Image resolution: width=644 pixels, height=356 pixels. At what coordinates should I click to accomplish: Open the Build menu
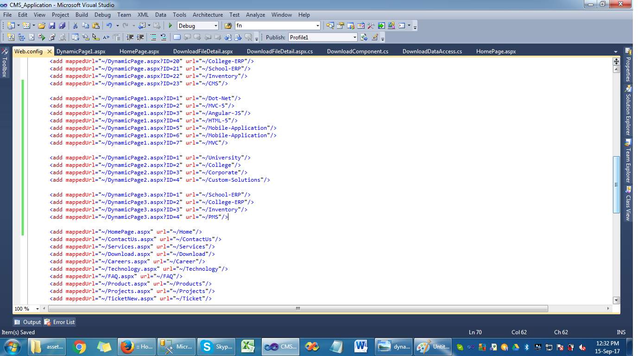click(82, 15)
